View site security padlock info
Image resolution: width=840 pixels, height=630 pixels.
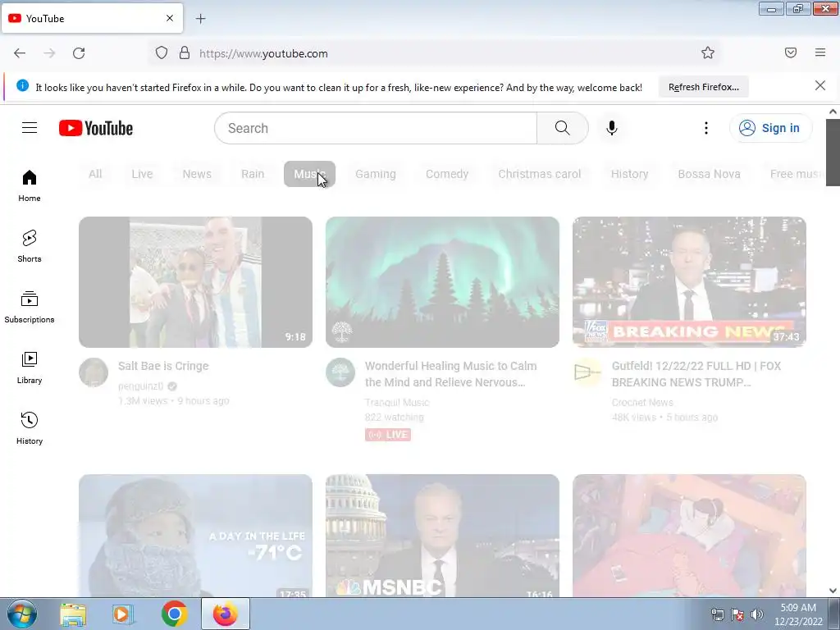coord(185,53)
